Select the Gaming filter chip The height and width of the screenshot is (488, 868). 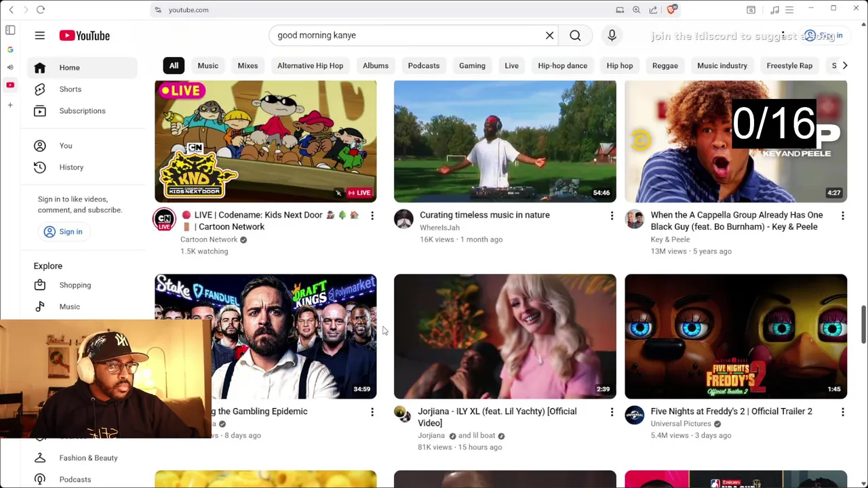click(472, 66)
